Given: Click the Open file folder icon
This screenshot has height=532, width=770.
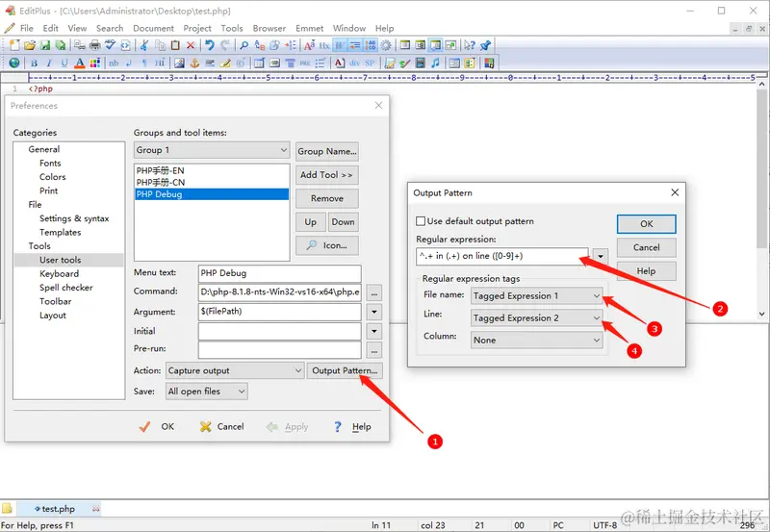Looking at the screenshot, I should [x=30, y=45].
